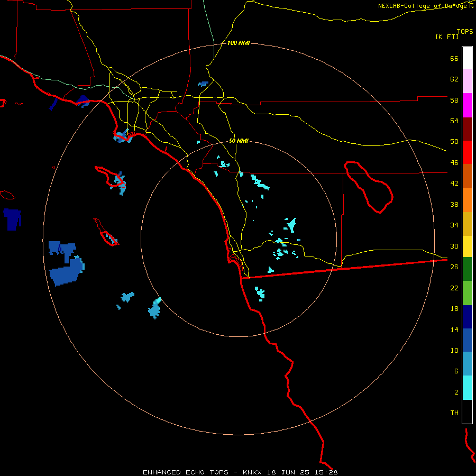
Task: Click the "50" scale value label
Action: click(x=454, y=141)
